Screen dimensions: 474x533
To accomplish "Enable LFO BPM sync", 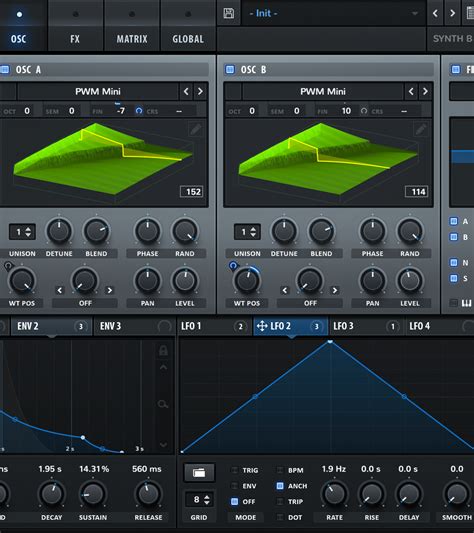I will [280, 470].
